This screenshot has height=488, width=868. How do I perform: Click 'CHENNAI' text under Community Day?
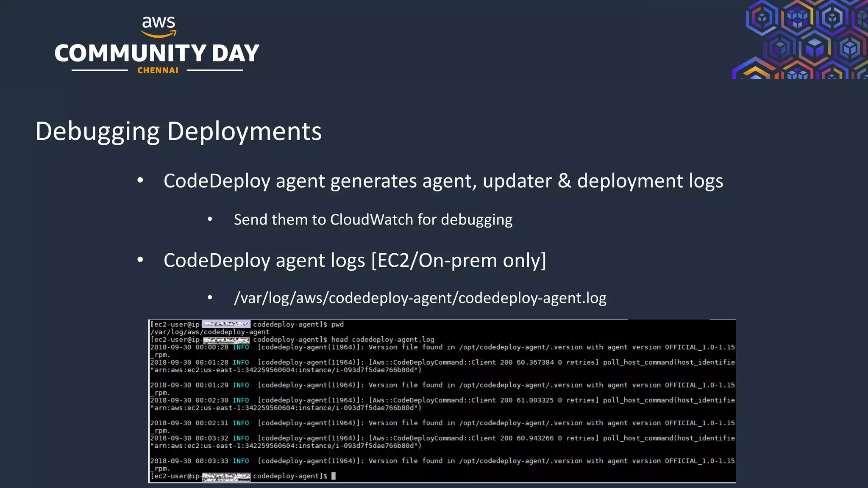[158, 71]
